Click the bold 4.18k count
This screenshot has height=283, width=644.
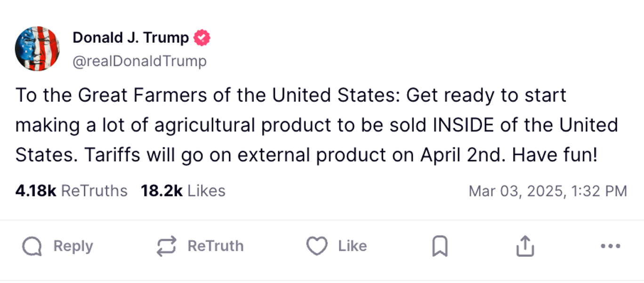click(36, 191)
